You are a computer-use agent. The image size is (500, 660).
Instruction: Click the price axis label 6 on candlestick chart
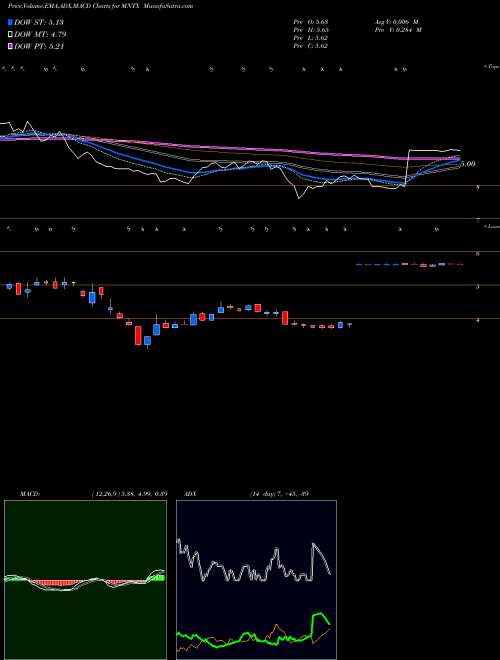coord(478,254)
